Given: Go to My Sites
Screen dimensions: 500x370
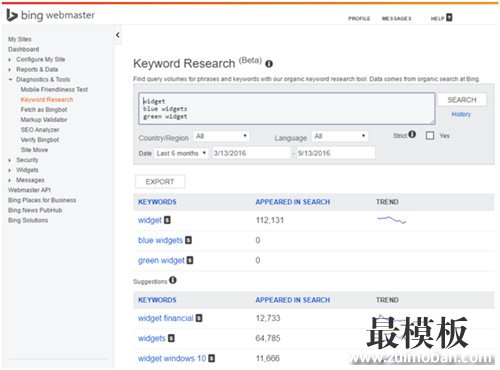Looking at the screenshot, I should coord(20,39).
